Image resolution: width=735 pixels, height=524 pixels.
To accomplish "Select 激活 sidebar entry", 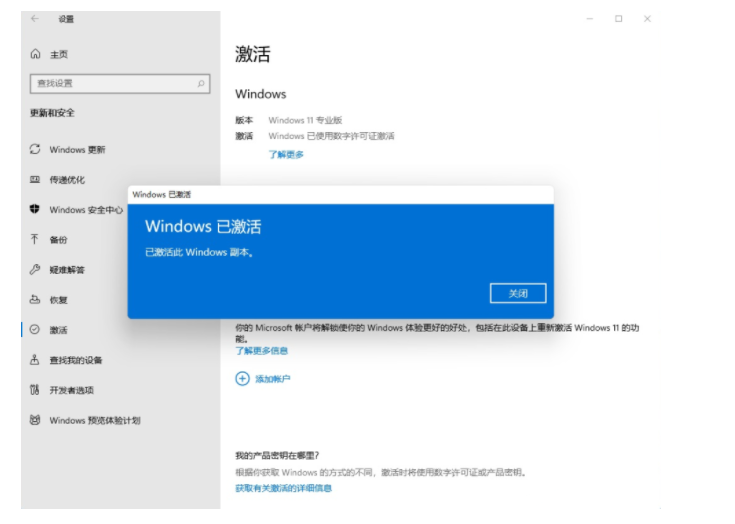I will tap(59, 330).
